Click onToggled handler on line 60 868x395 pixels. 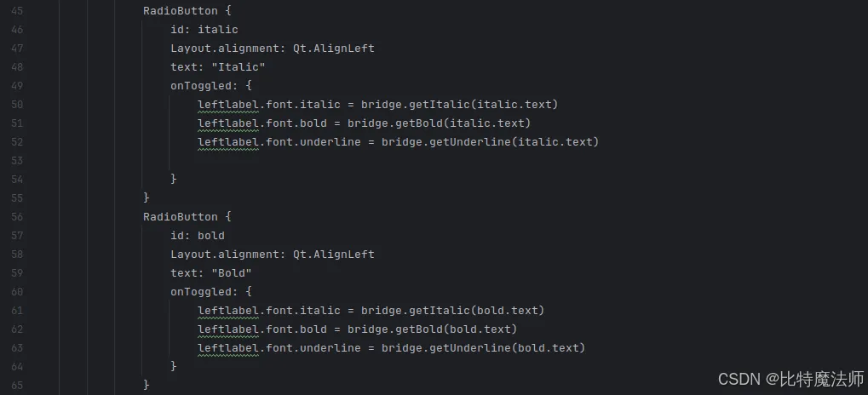coord(204,291)
